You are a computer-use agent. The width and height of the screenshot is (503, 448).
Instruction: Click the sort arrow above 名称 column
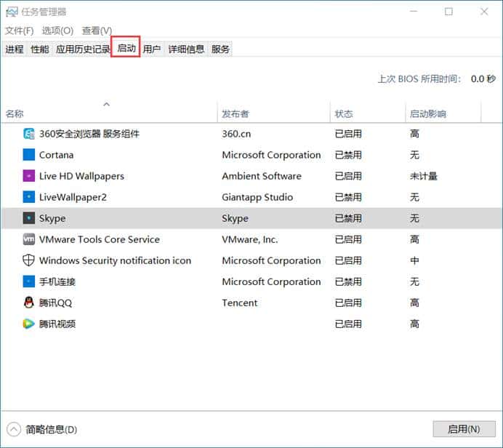[107, 104]
